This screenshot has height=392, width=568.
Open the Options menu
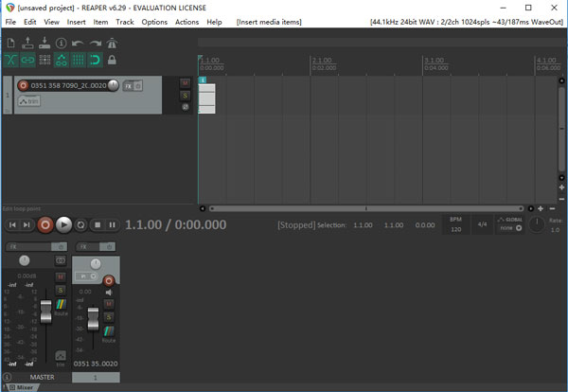point(153,21)
